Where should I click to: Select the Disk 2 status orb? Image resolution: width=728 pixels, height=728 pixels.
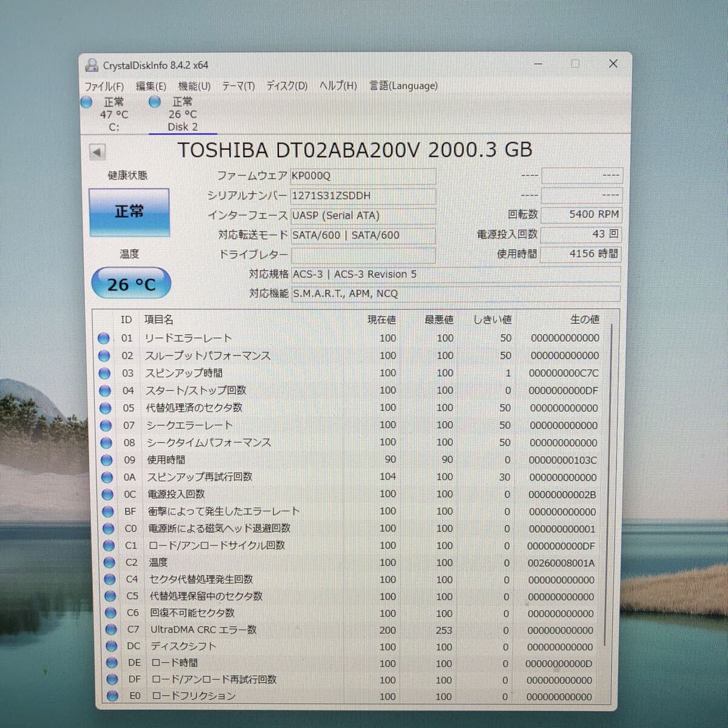coord(155,102)
